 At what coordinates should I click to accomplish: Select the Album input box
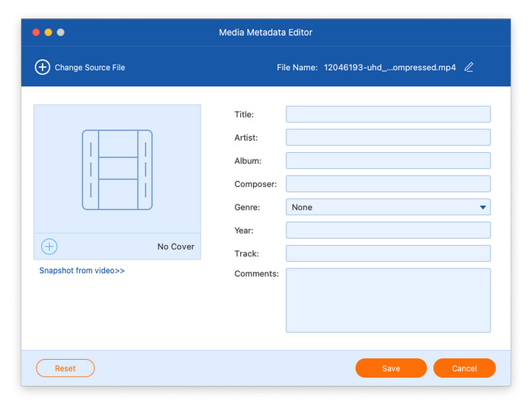tap(388, 161)
